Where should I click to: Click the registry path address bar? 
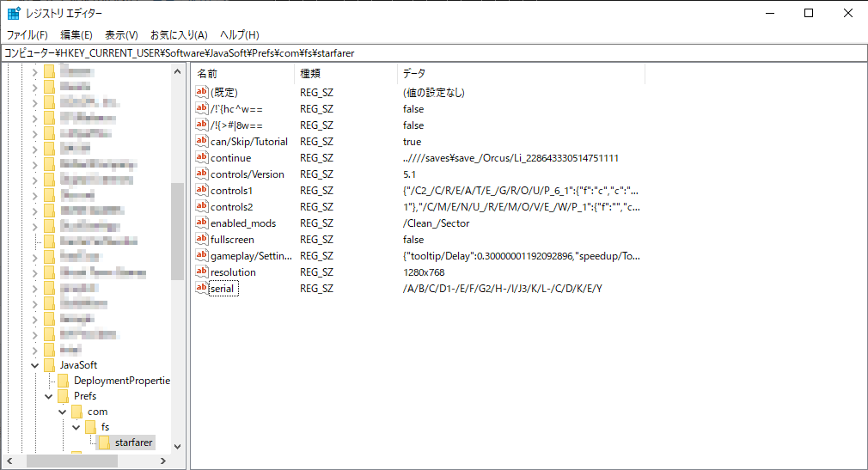coord(434,53)
